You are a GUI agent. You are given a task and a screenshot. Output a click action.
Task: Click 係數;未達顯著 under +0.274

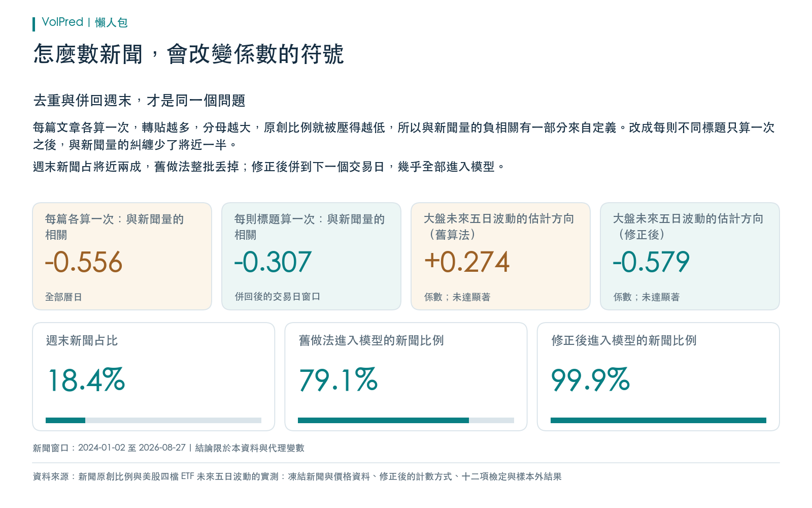(x=457, y=297)
